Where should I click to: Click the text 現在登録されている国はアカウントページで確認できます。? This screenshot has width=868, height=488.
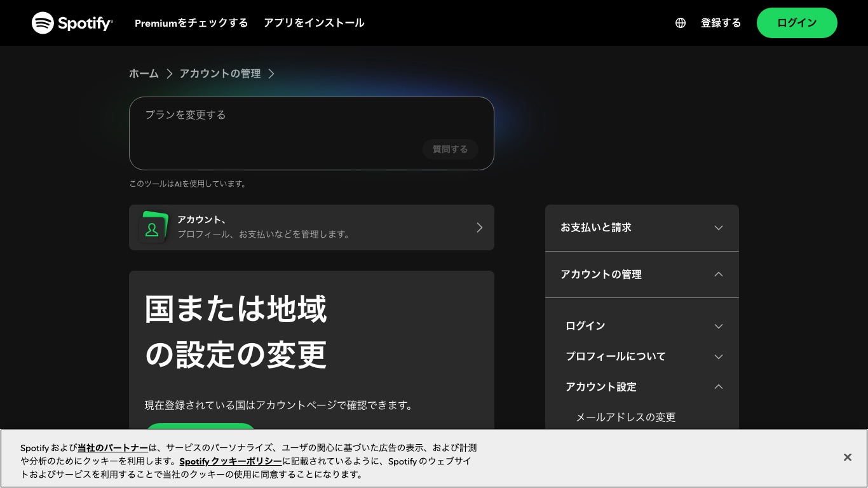tap(279, 405)
